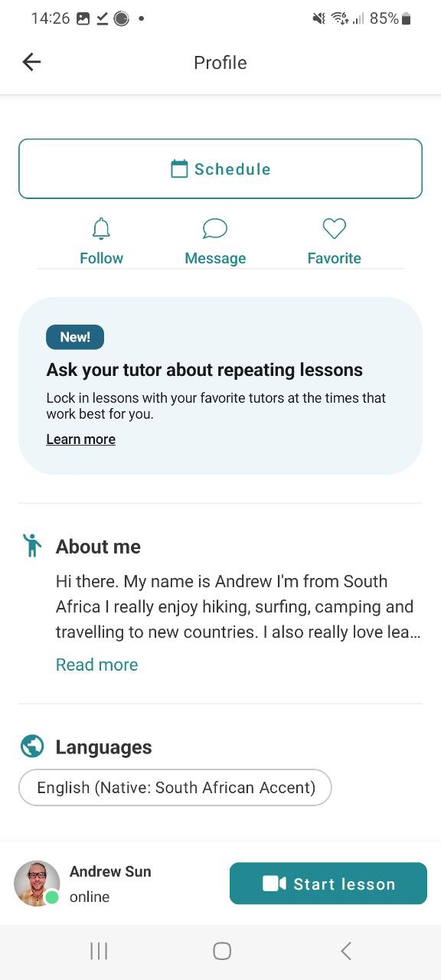441x980 pixels.
Task: Tap the Message speech bubble icon
Action: tap(215, 228)
